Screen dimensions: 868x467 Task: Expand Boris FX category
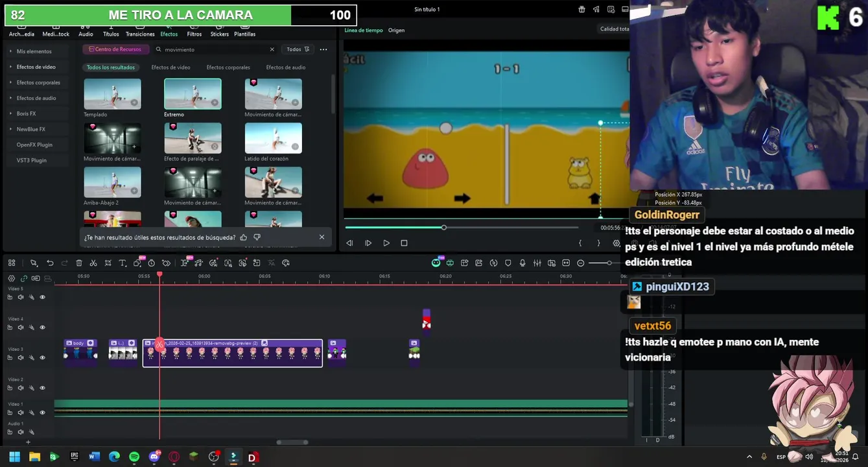(10, 114)
